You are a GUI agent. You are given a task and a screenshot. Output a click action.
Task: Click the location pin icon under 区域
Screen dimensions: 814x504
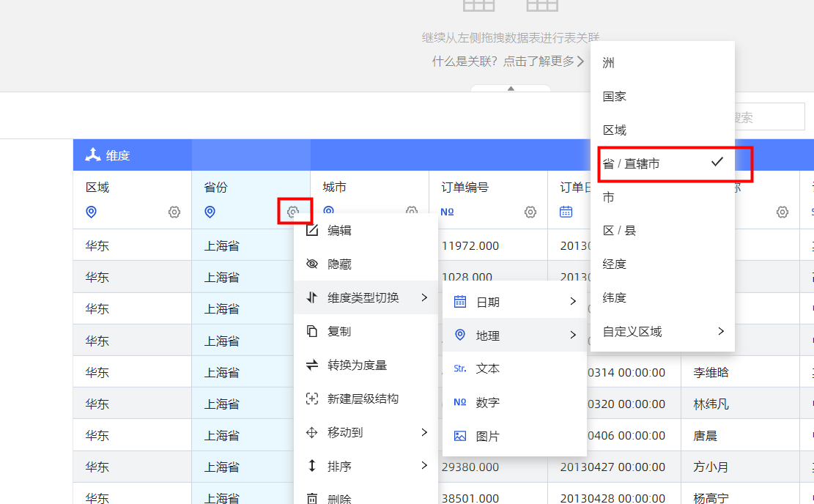[x=92, y=212]
